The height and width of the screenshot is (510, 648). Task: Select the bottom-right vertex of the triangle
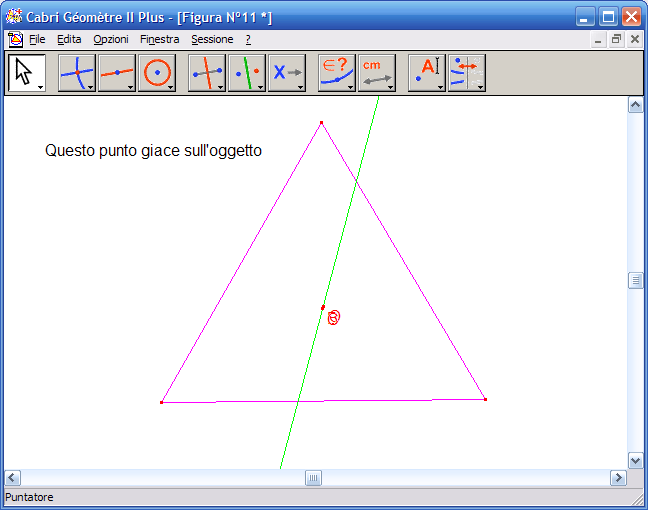[x=485, y=399]
